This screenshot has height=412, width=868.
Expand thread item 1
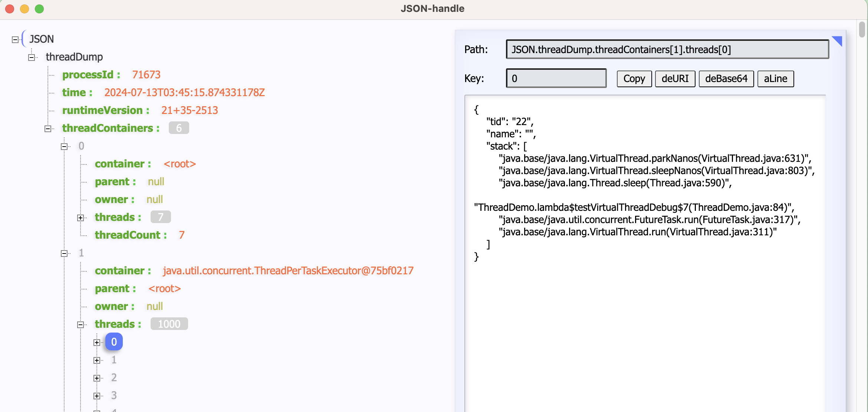point(97,360)
